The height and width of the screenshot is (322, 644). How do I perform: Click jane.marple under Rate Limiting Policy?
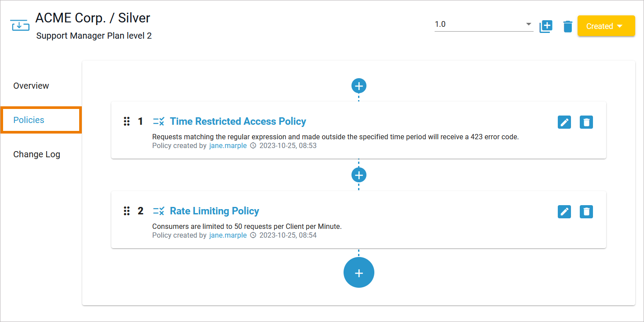tap(227, 235)
